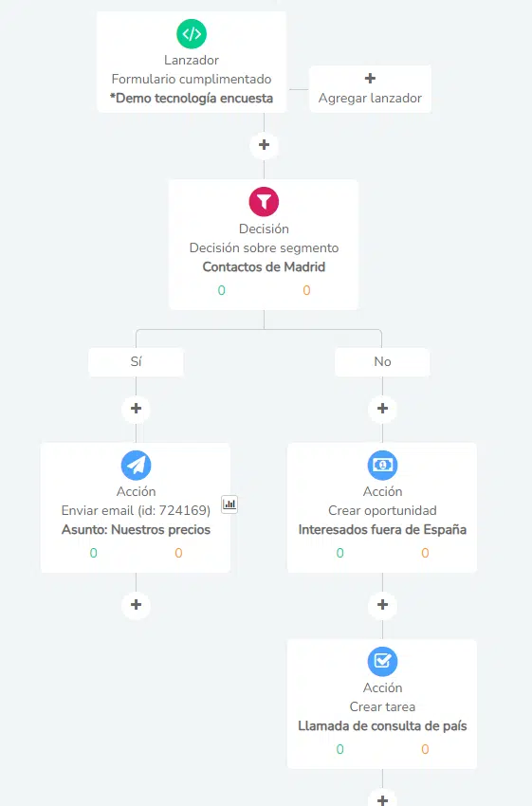Screen dimensions: 532x806
Task: Click plus under the No branch
Action: 382,409
